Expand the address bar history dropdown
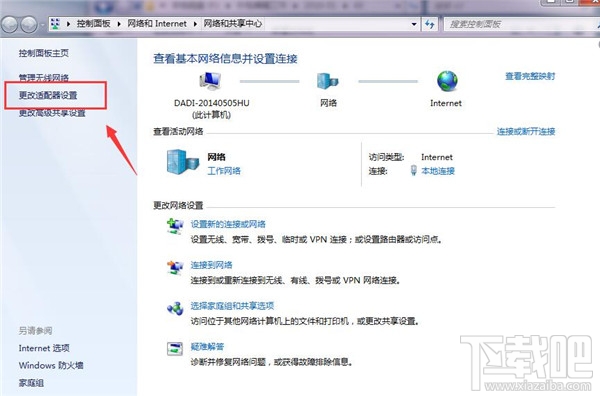This screenshot has width=600, height=396. [414, 24]
